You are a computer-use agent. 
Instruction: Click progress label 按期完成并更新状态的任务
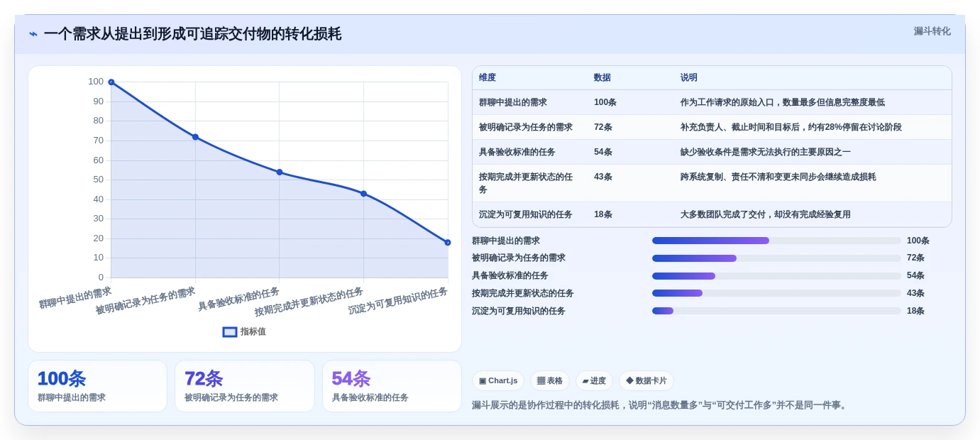[523, 293]
